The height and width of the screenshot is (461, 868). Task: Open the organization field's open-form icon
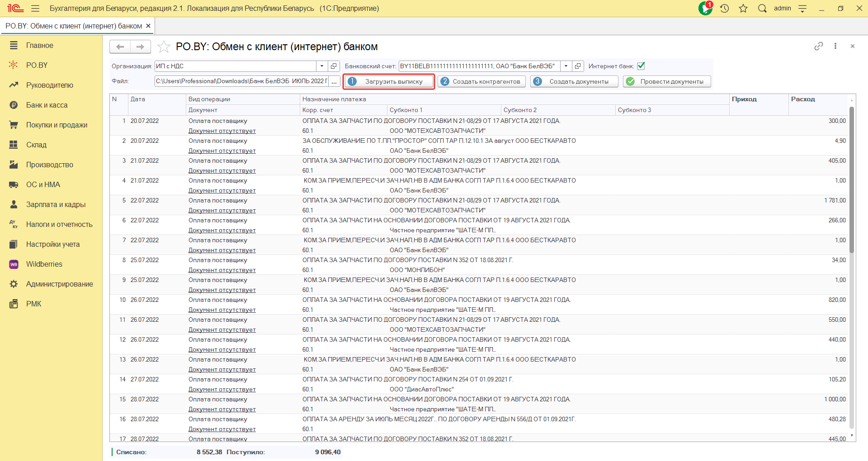click(x=334, y=66)
